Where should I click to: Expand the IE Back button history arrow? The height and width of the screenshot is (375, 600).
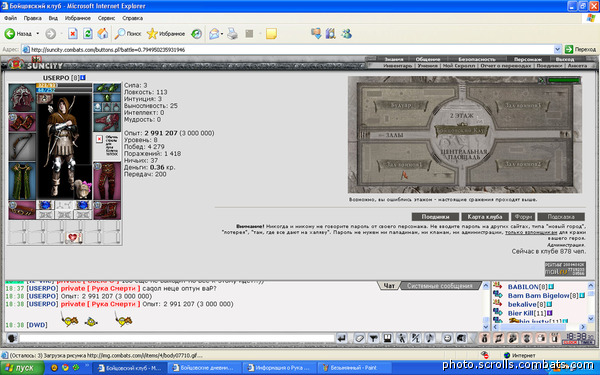pyautogui.click(x=38, y=34)
